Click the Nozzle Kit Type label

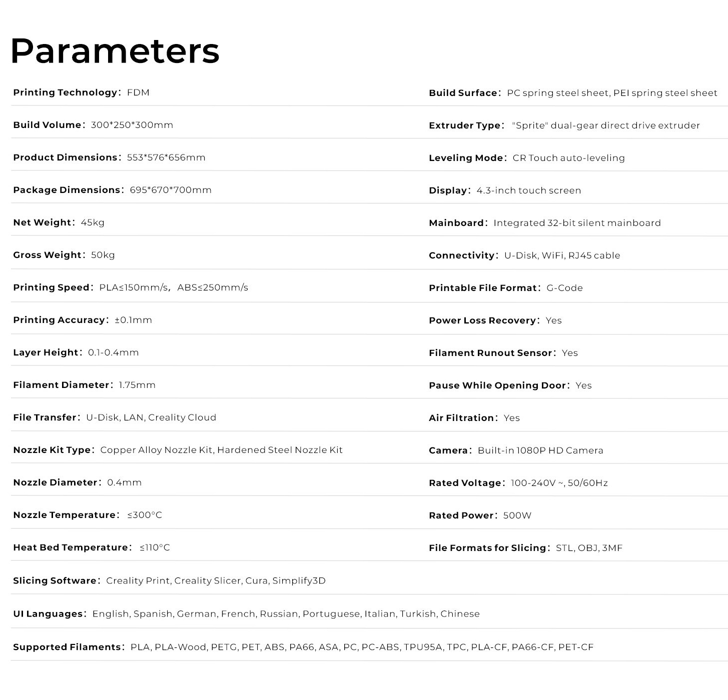(52, 450)
